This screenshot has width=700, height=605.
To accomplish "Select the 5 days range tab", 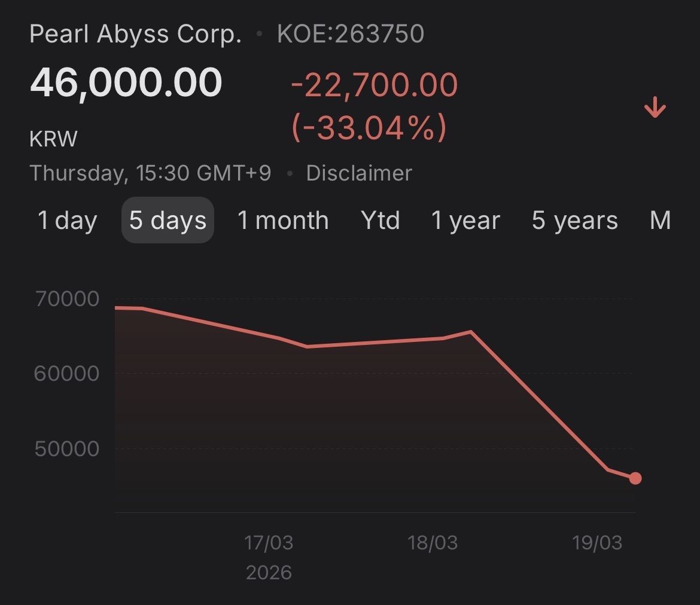I will tap(168, 221).
